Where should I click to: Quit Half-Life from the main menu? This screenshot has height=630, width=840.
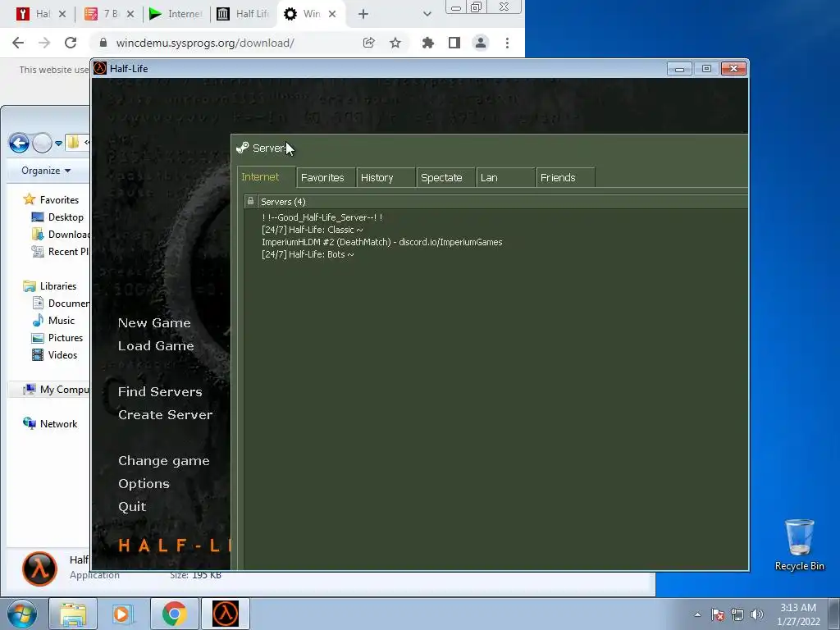pos(132,507)
